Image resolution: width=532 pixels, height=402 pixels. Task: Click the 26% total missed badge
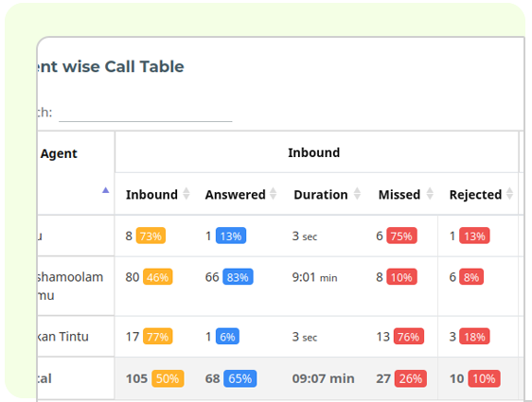coord(411,378)
